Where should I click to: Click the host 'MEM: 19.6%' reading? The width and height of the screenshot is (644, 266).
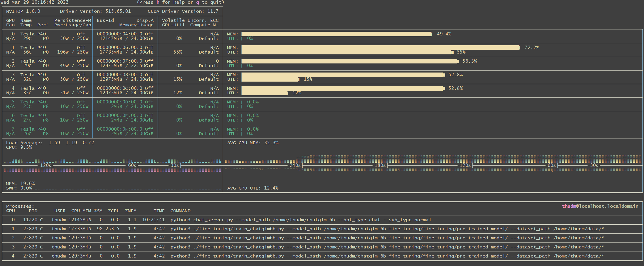[x=20, y=184]
